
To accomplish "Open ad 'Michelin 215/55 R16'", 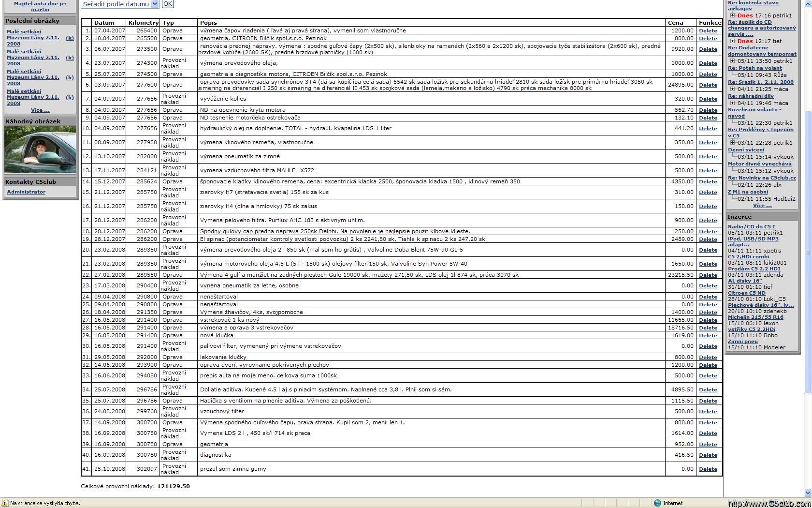I will click(x=755, y=317).
